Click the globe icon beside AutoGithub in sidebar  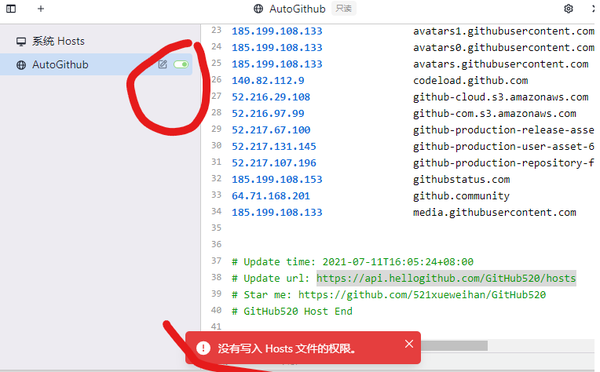21,65
